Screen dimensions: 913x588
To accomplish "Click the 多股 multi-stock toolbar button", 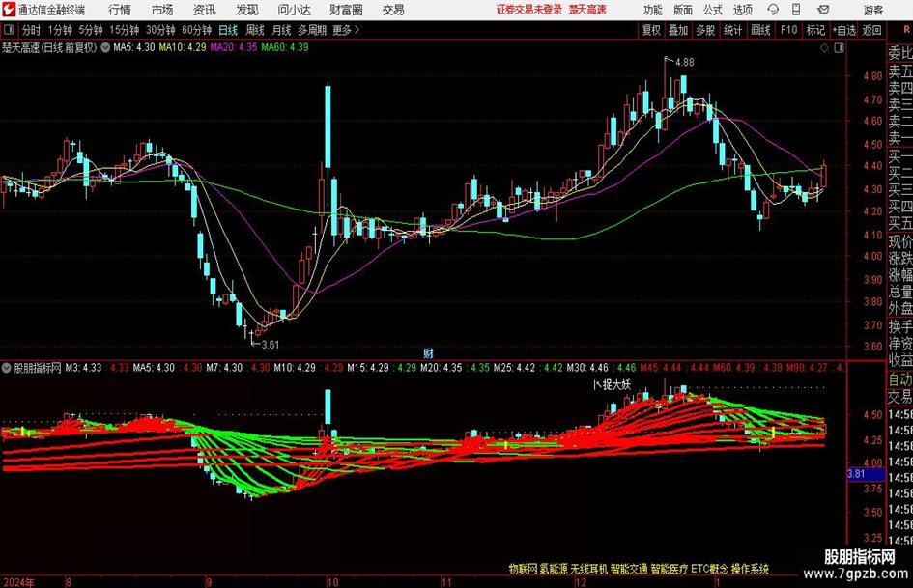I will 705,30.
